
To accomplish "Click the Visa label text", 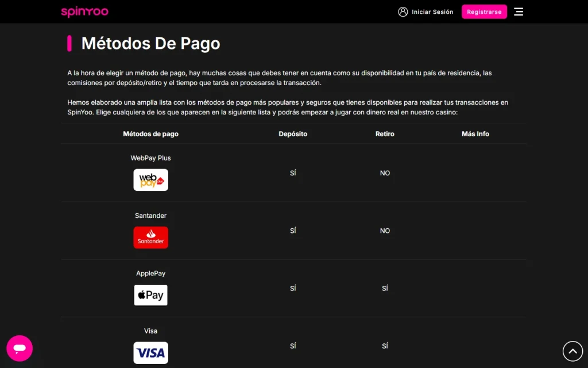I will (x=151, y=331).
